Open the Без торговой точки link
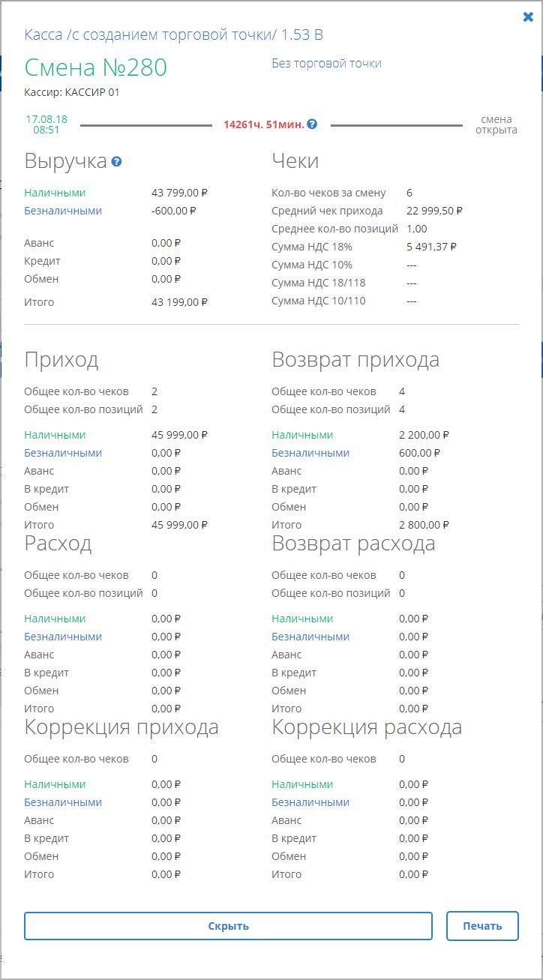Image resolution: width=543 pixels, height=980 pixels. point(326,64)
